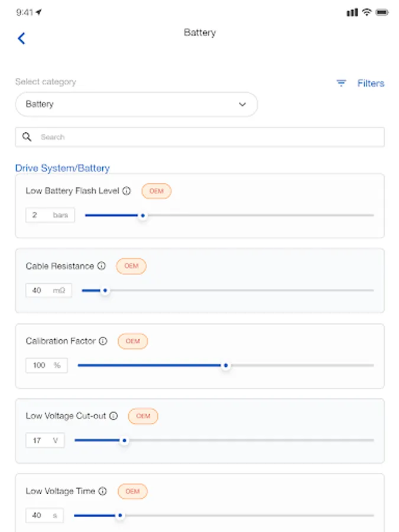Screen dimensions: 399x532
Task: Expand the Select category dropdown
Action: (x=136, y=104)
